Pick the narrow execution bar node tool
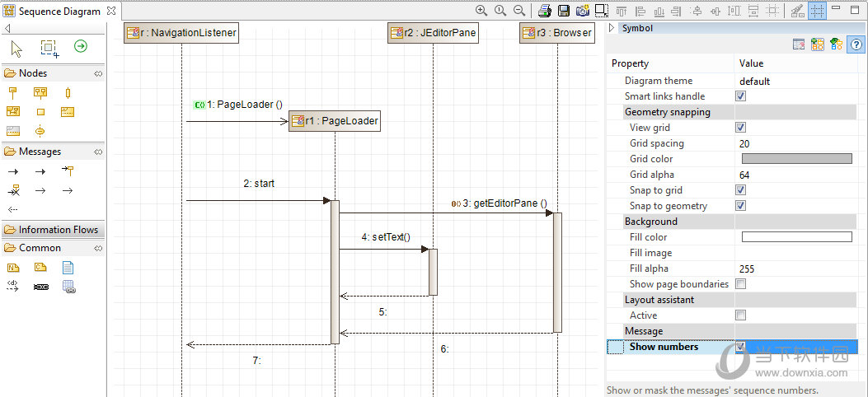The image size is (868, 397). tap(68, 93)
